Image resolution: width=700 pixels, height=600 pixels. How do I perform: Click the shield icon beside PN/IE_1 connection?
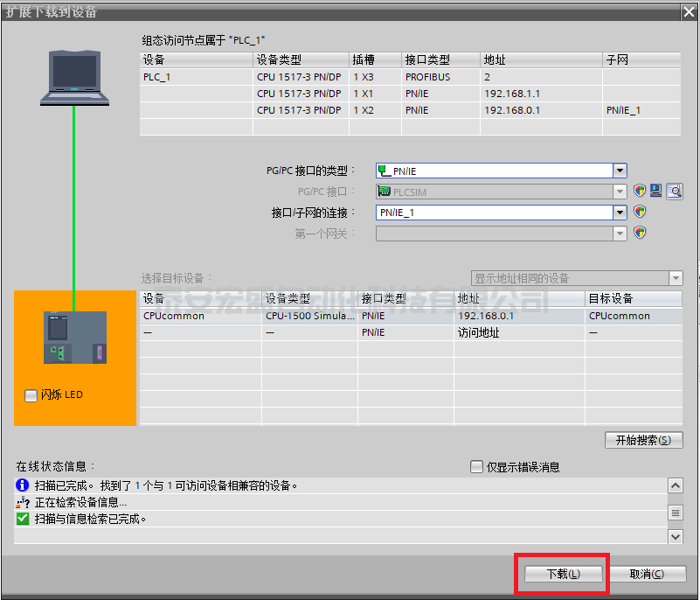pos(640,212)
